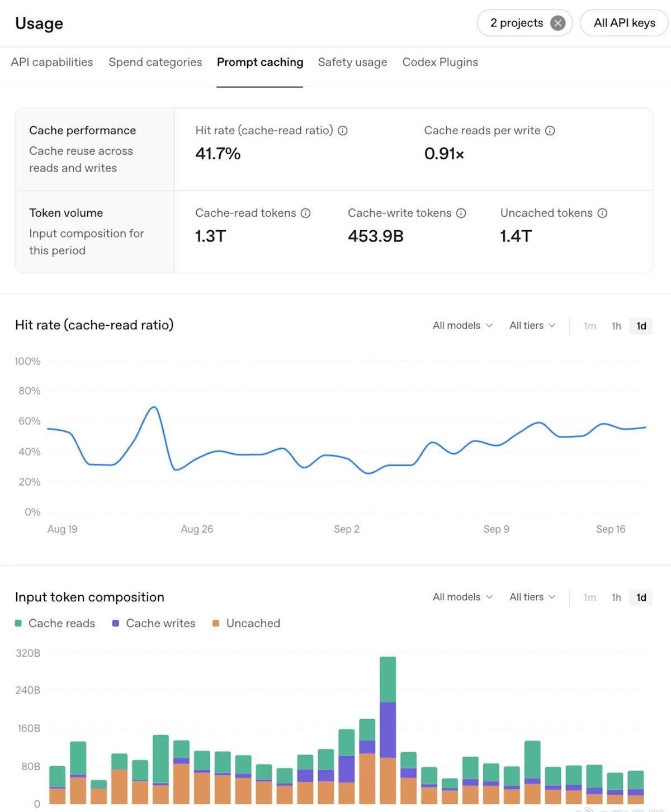Remove the 2 projects filter with the X icon
Viewport: 671px width, 812px height.
point(557,23)
